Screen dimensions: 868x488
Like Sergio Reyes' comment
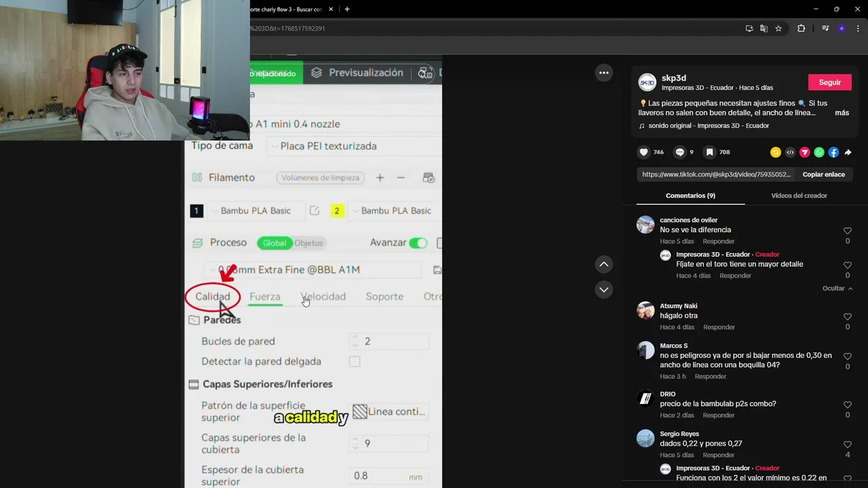click(x=848, y=445)
